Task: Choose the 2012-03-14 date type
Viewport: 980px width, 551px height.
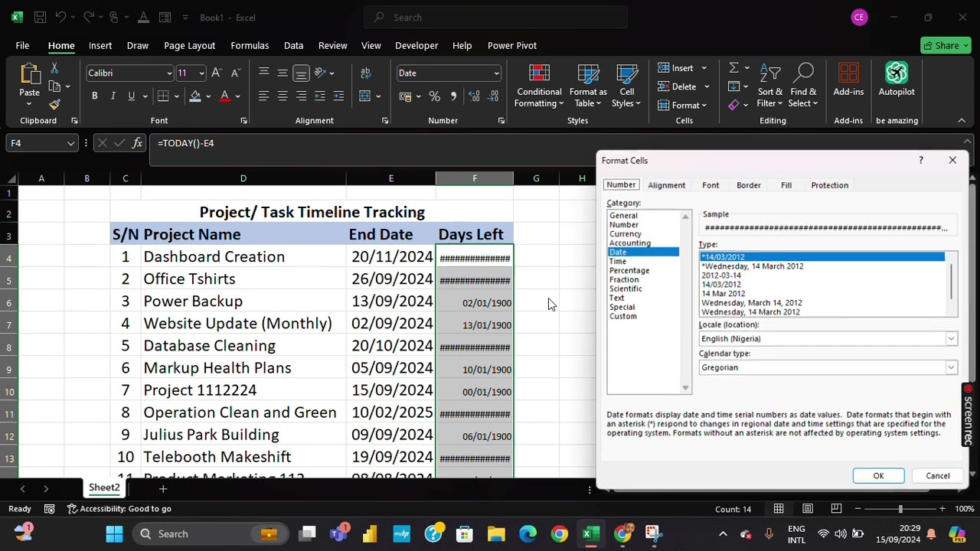Action: pos(721,275)
